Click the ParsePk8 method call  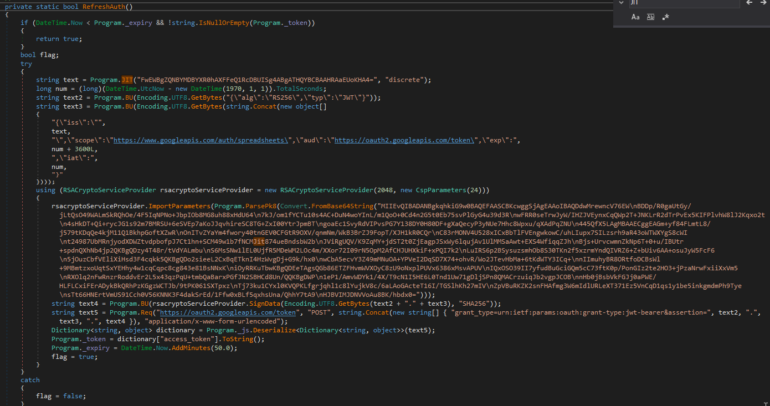coord(260,206)
